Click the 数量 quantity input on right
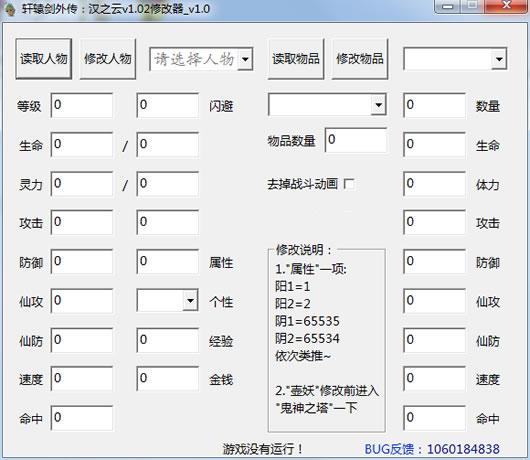This screenshot has width=530, height=460. coord(434,105)
